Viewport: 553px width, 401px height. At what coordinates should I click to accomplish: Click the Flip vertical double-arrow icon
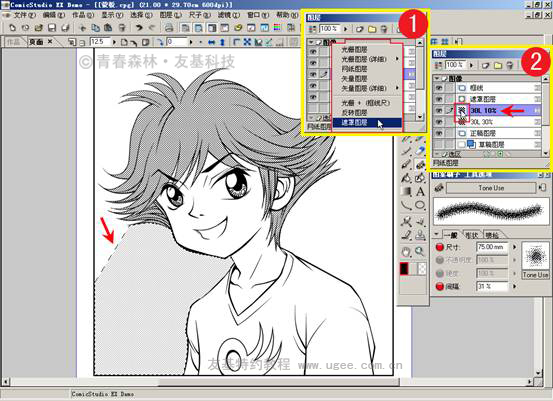click(x=222, y=42)
